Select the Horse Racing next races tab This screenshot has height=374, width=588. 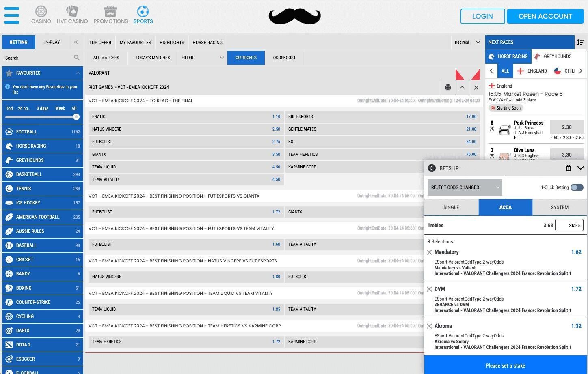[x=508, y=56]
